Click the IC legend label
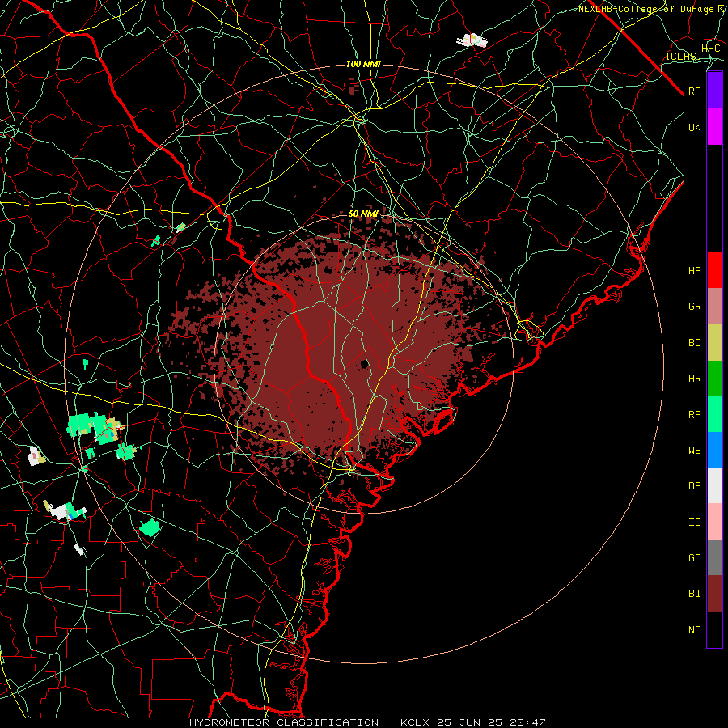This screenshot has width=728, height=728. pos(695,523)
